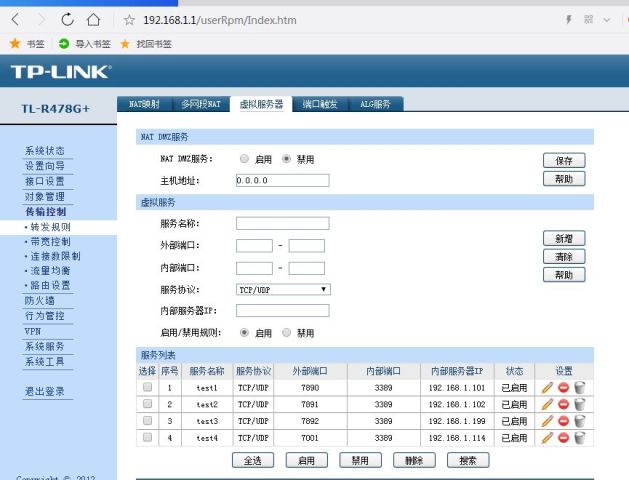This screenshot has height=480, width=629.
Task: Click the first 外部端口 start field
Action: point(254,245)
